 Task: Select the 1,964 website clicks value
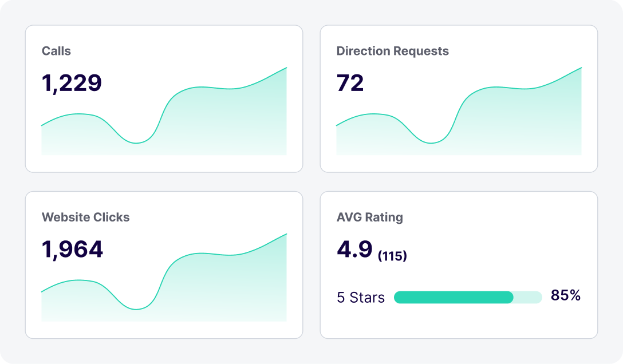[72, 250]
